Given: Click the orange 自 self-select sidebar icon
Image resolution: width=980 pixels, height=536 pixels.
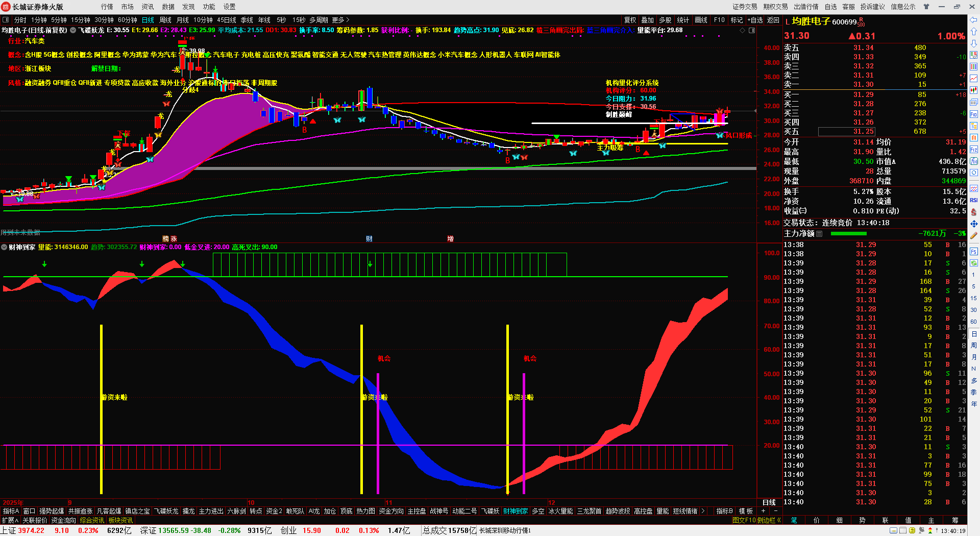Looking at the screenshot, I should tap(974, 138).
